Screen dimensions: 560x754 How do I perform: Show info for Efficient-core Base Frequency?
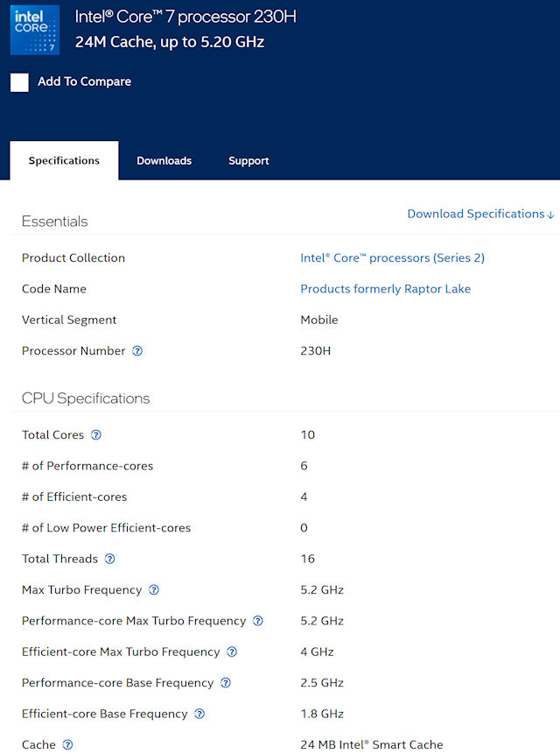(x=199, y=714)
